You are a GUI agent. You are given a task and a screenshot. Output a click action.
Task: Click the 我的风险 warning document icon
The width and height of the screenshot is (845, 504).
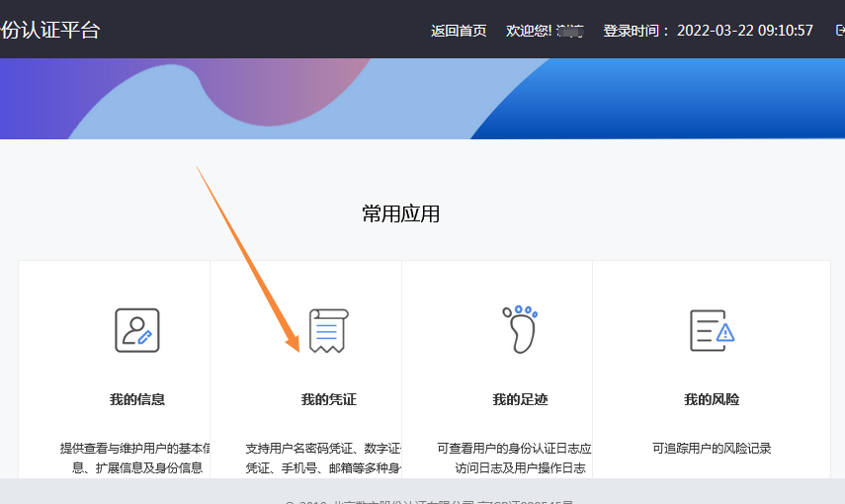pos(712,330)
